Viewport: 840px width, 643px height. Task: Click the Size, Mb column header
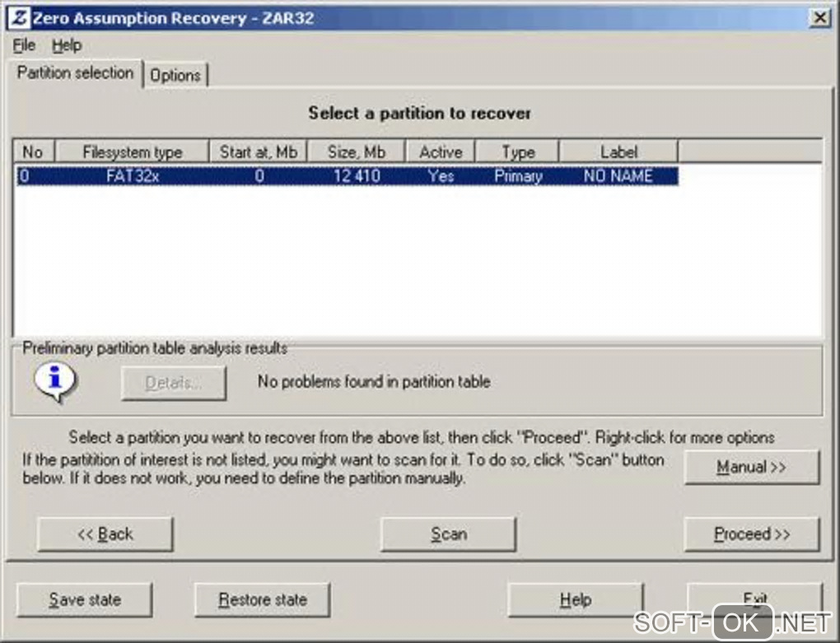(x=357, y=152)
